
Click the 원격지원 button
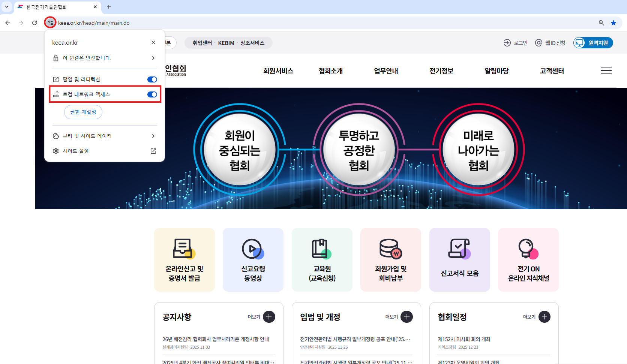coord(593,43)
